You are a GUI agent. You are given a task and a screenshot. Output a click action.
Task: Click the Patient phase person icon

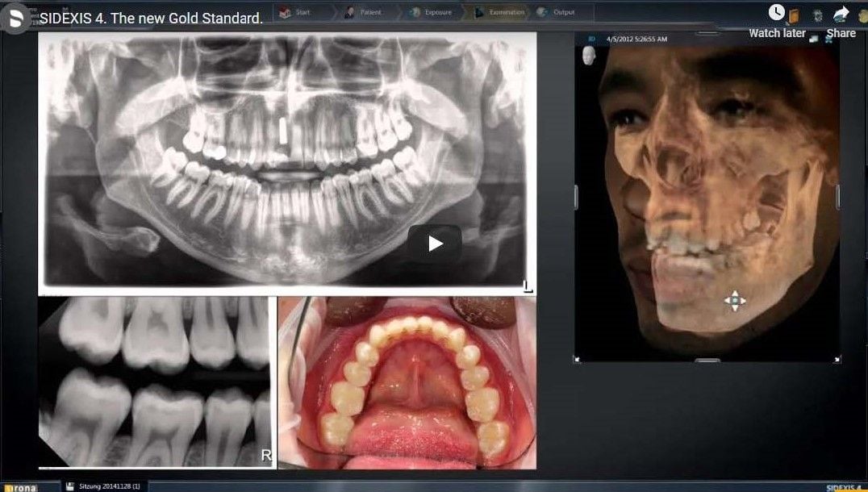pyautogui.click(x=349, y=13)
